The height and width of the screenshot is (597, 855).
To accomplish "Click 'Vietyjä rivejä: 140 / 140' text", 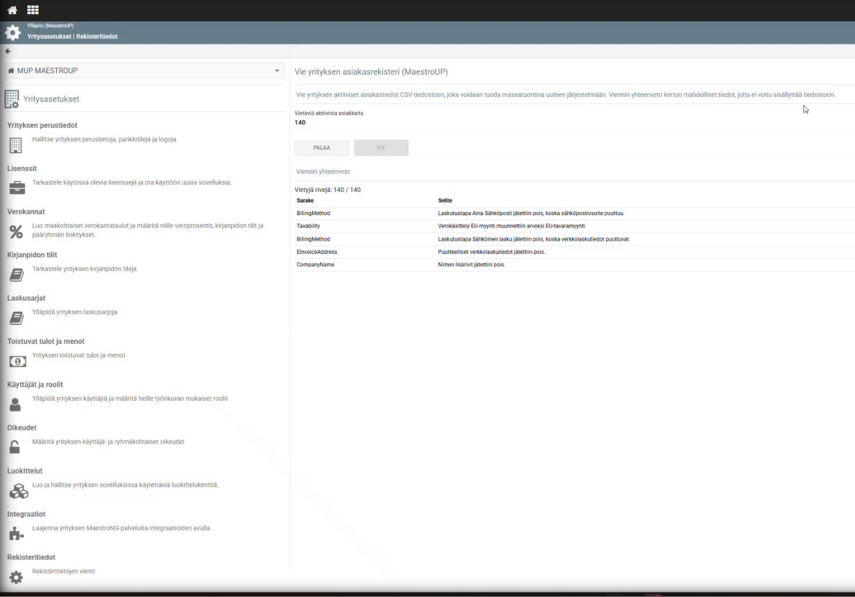I will pos(328,190).
